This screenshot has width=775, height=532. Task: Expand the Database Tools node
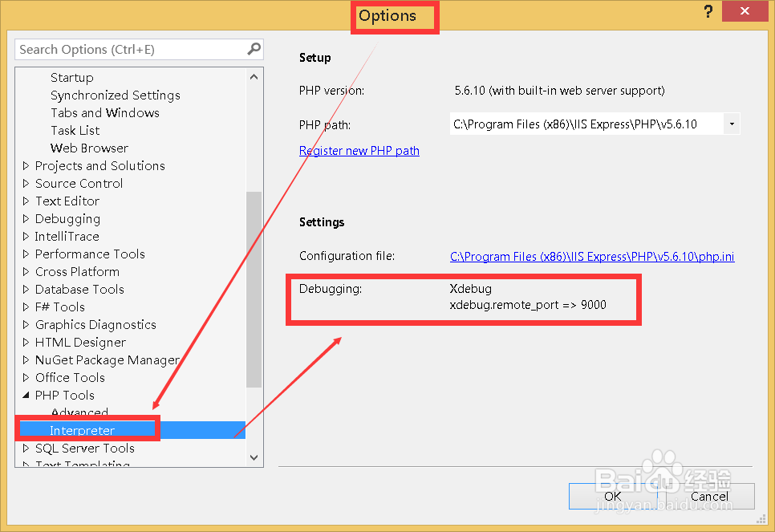[x=26, y=289]
